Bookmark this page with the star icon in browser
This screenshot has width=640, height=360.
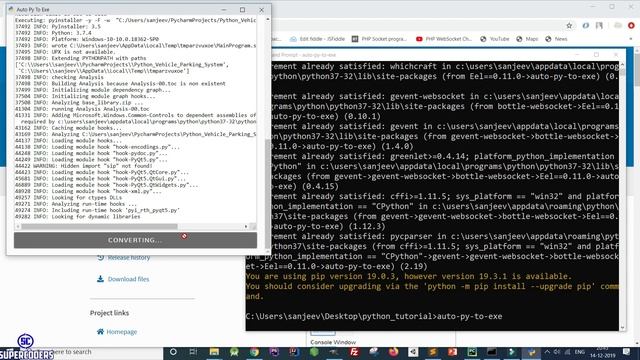pyautogui.click(x=569, y=26)
